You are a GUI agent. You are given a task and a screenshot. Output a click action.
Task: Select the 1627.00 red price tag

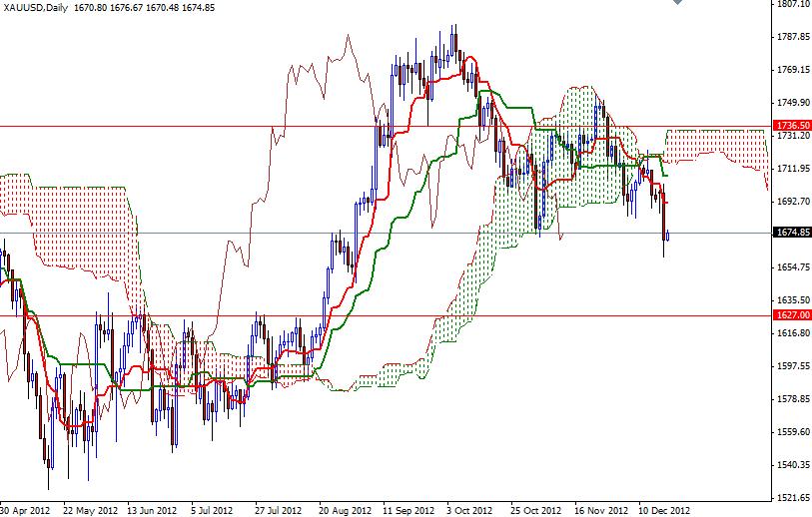point(792,315)
